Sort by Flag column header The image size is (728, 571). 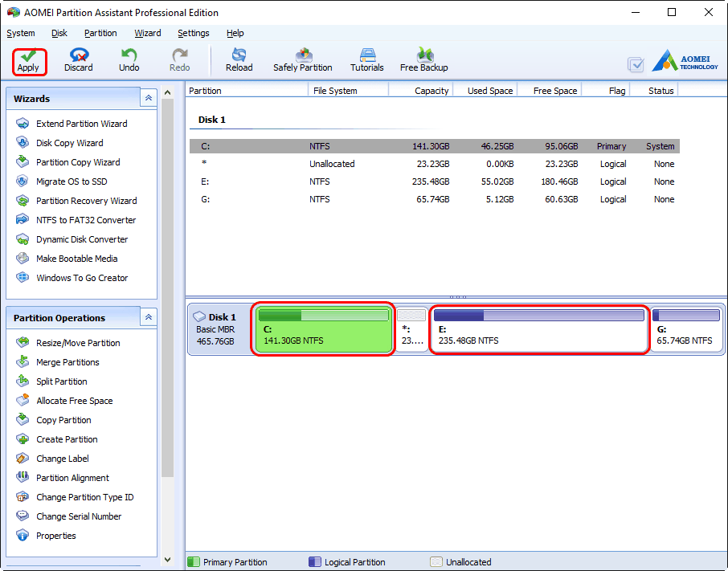click(x=606, y=91)
